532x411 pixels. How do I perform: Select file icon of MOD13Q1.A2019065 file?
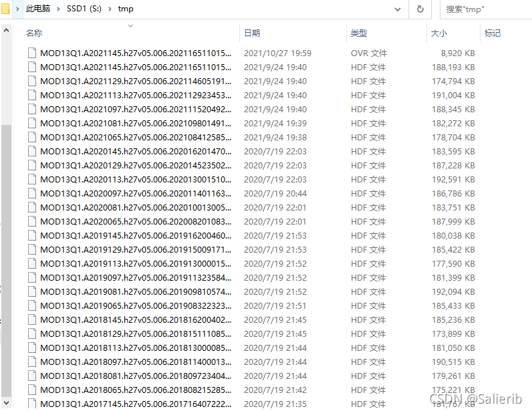pos(32,306)
